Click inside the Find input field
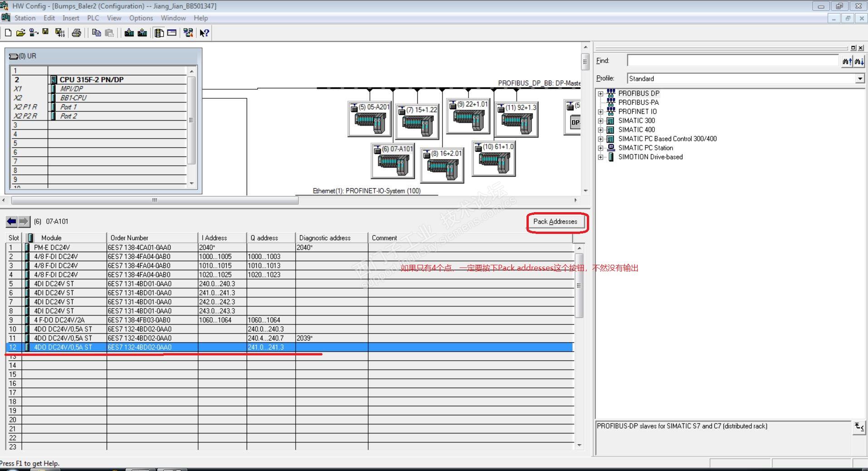Screen dimensions: 868x471 (733, 61)
